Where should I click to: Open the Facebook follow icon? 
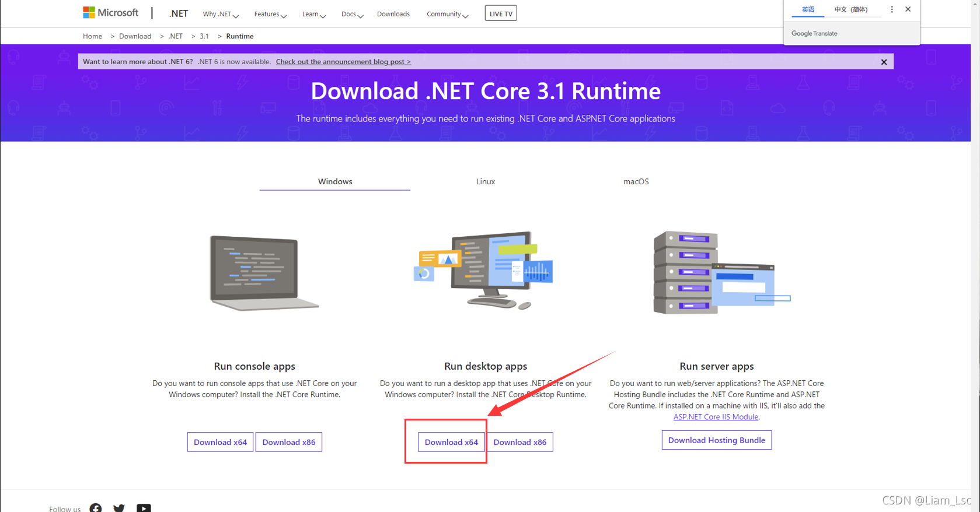click(96, 508)
